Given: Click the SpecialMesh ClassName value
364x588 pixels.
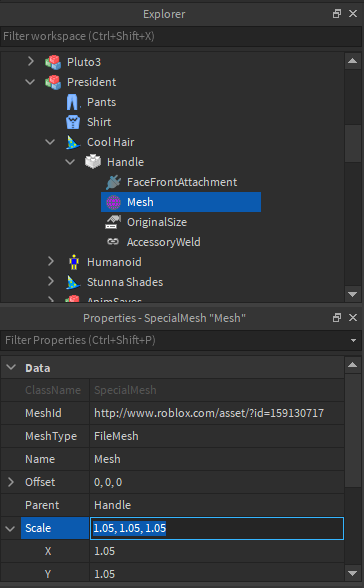Looking at the screenshot, I should click(125, 390).
